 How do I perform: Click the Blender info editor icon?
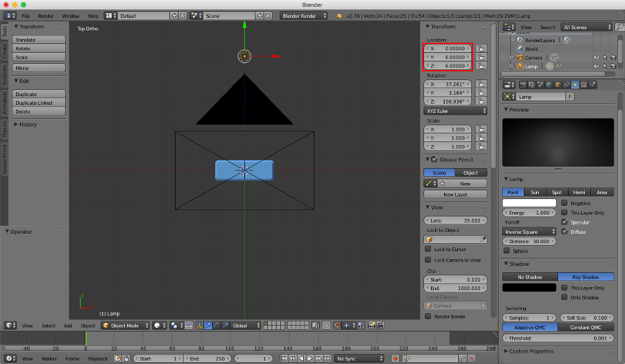tap(10, 16)
